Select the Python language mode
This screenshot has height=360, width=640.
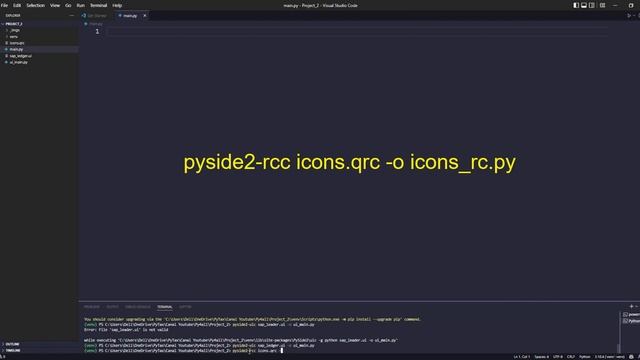[584, 357]
